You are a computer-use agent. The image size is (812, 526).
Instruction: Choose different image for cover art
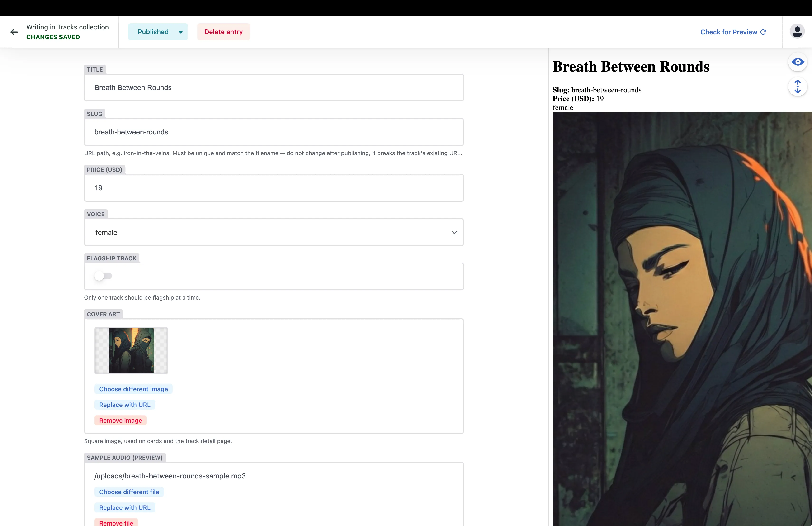click(x=133, y=389)
